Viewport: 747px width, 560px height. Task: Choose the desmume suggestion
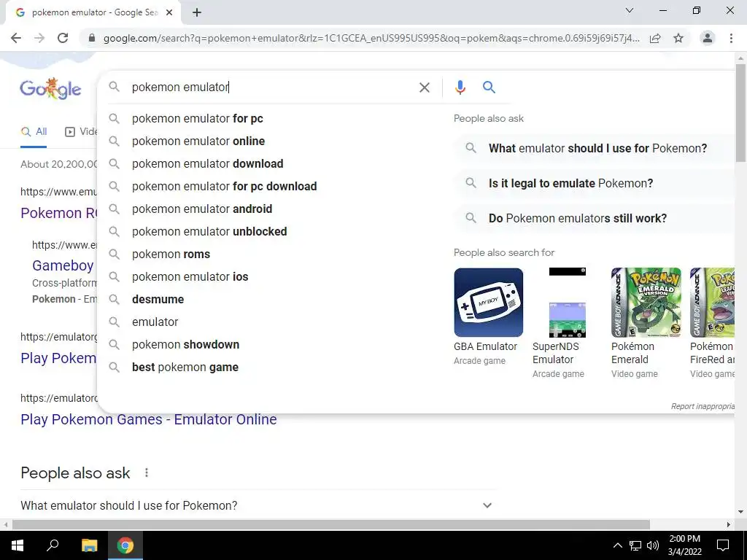click(x=270, y=300)
